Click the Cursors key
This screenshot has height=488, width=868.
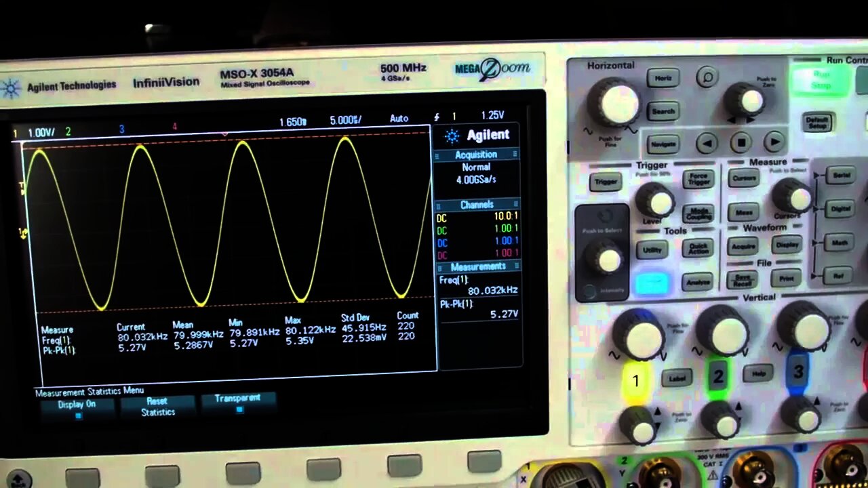[x=744, y=178]
